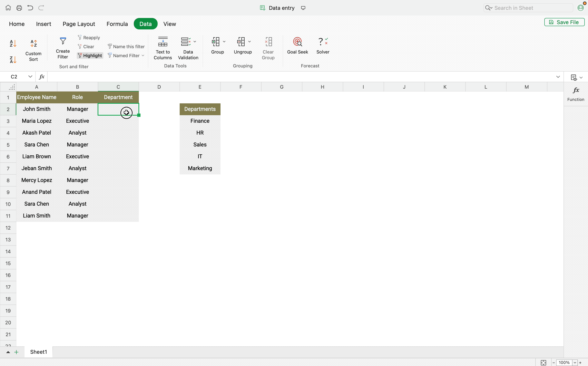Toggle the Highlight filter option
This screenshot has height=366, width=588.
click(90, 56)
